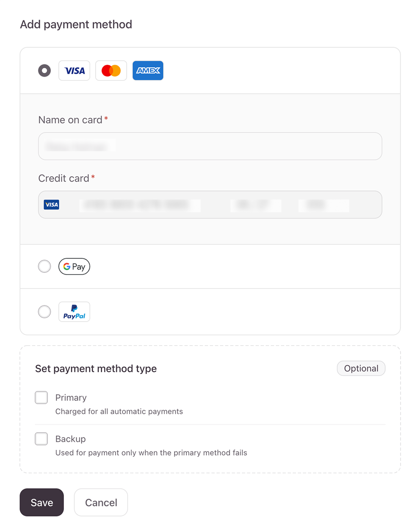Viewport: 420px width, 530px height.
Task: Click the credit card number field
Action: coord(140,205)
